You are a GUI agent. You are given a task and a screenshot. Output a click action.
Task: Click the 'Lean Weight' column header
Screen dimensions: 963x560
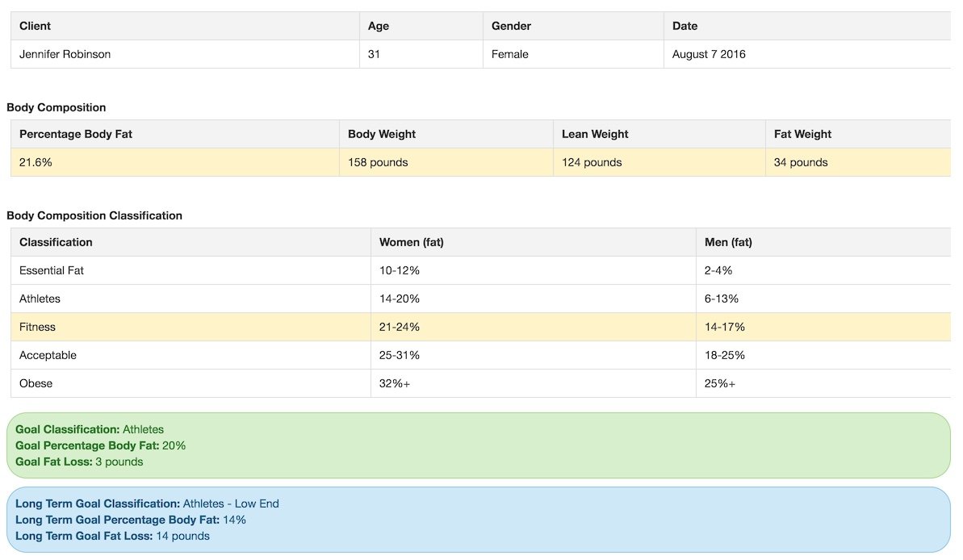[659, 134]
